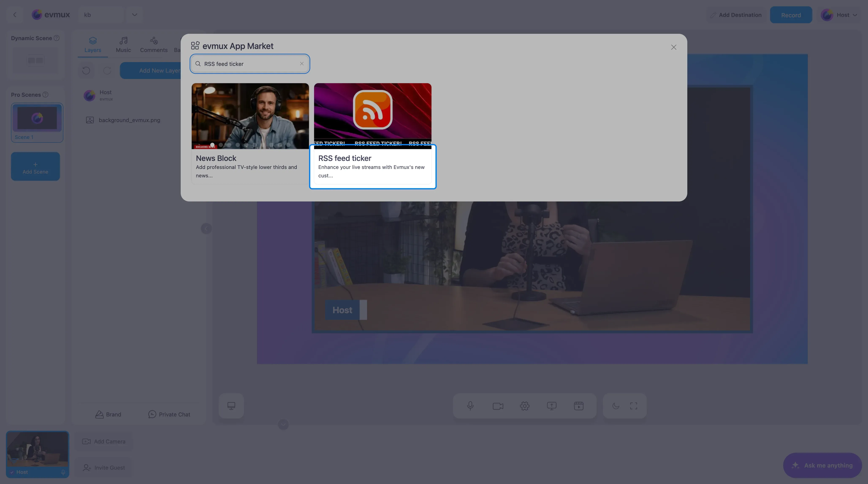This screenshot has height=484, width=868.
Task: Toggle the camera in the control bar
Action: (x=498, y=406)
